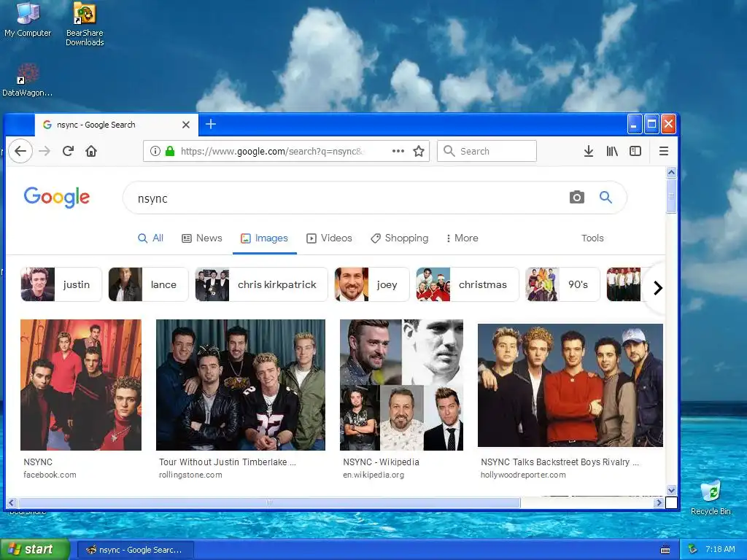Image resolution: width=747 pixels, height=560 pixels.
Task: Switch to the Videos tab
Action: pos(329,238)
